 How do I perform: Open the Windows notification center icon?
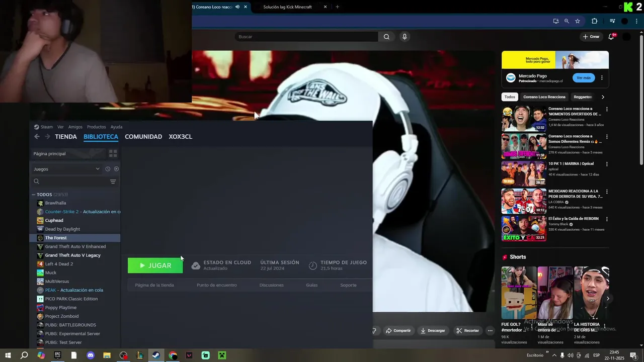pos(634,355)
